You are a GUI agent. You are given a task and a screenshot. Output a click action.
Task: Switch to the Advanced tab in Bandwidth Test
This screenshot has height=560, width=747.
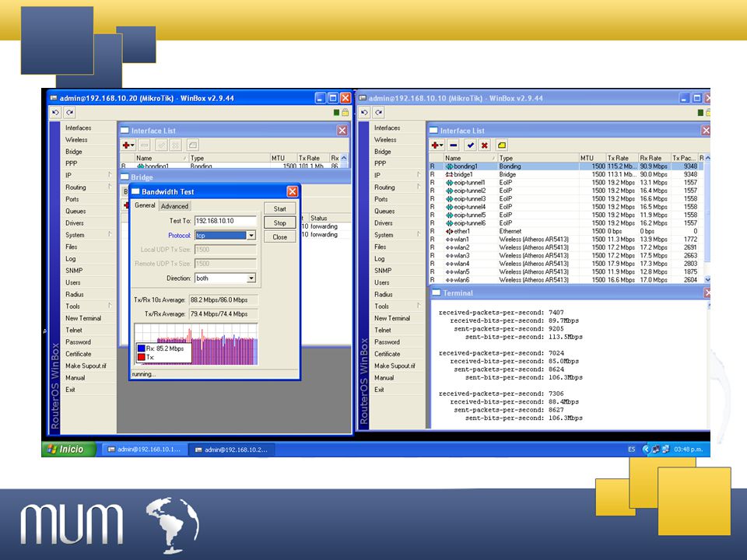point(174,206)
